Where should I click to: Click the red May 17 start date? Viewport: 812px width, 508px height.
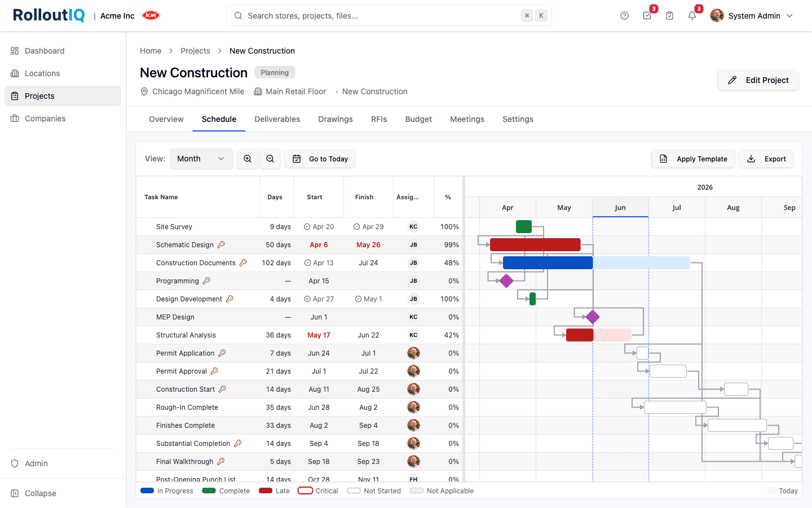pyautogui.click(x=319, y=335)
